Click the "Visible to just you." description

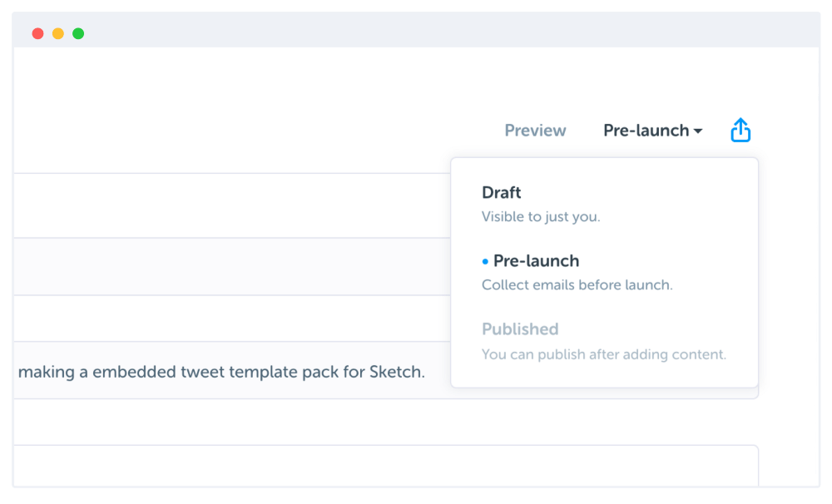click(x=541, y=217)
